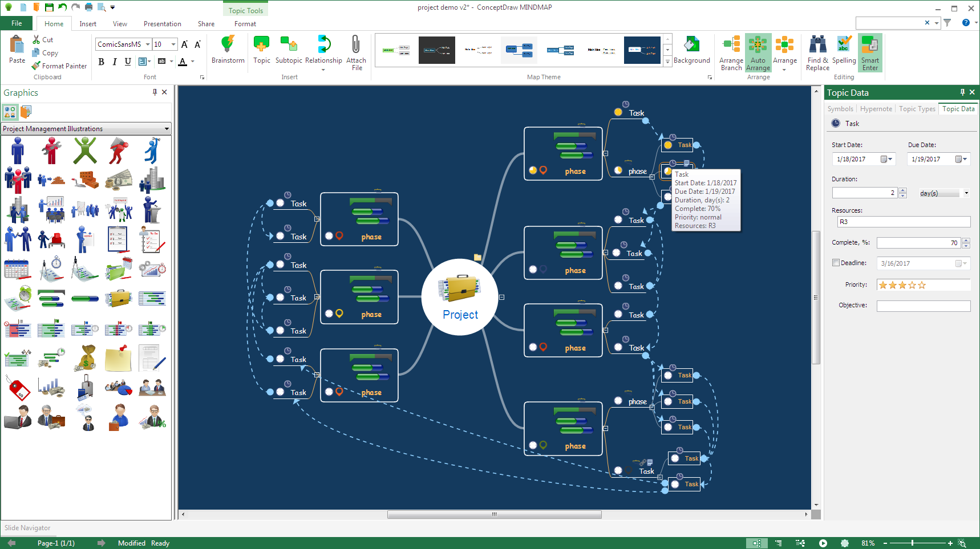Click the Save icon in quick access toolbar

click(x=49, y=7)
